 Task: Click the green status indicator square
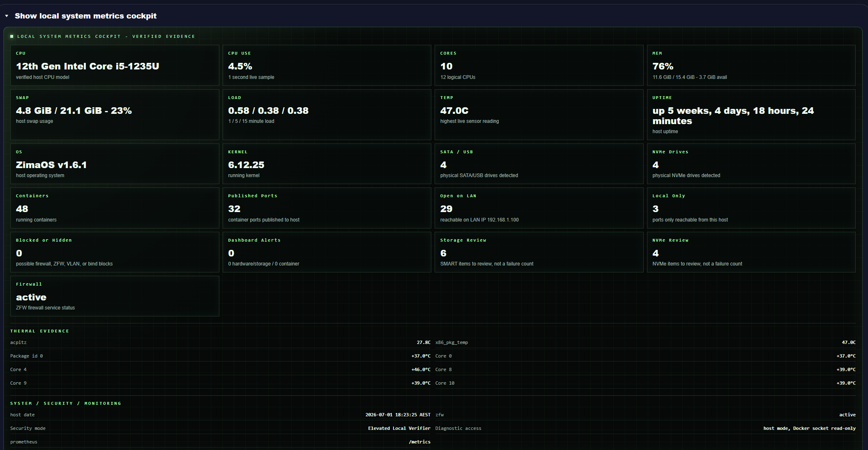pyautogui.click(x=12, y=37)
